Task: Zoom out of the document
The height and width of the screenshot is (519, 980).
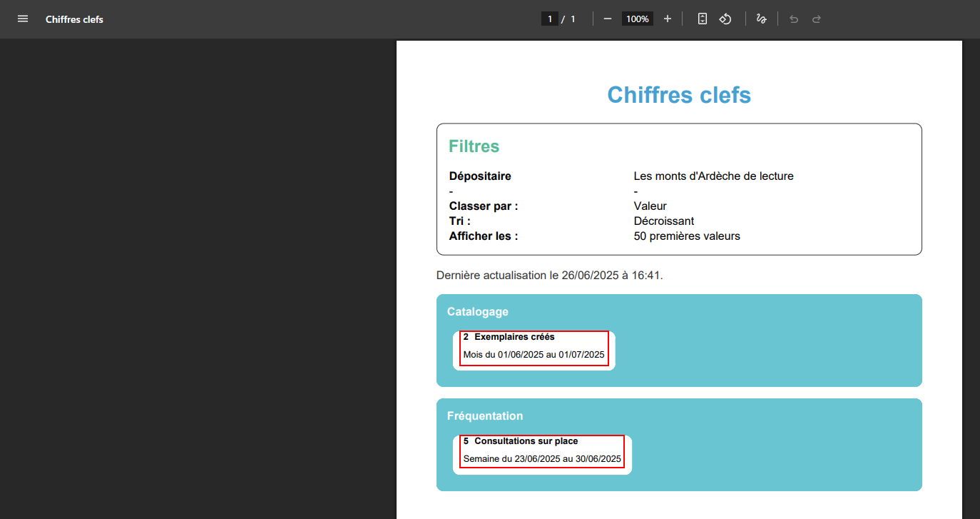Action: click(x=607, y=19)
